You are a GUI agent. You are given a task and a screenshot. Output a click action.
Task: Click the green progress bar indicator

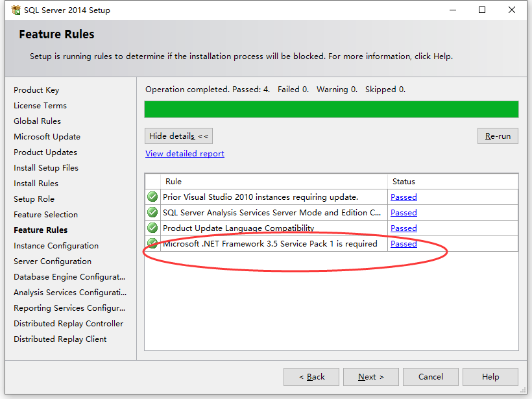pyautogui.click(x=331, y=109)
